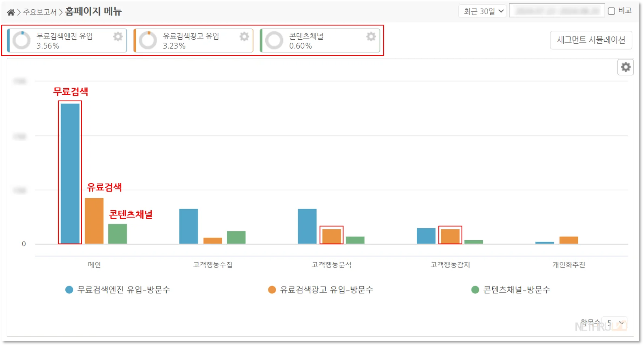This screenshot has height=346, width=644.
Task: Open the 항목수 count dropdown
Action: [614, 323]
